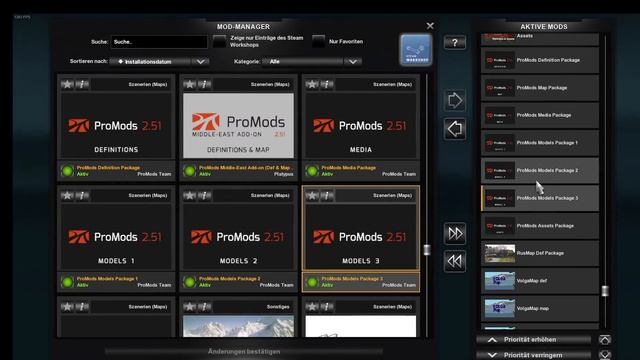Screen dimensions: 640x360
Task: Show info for Models Package 1
Action: tap(82, 196)
